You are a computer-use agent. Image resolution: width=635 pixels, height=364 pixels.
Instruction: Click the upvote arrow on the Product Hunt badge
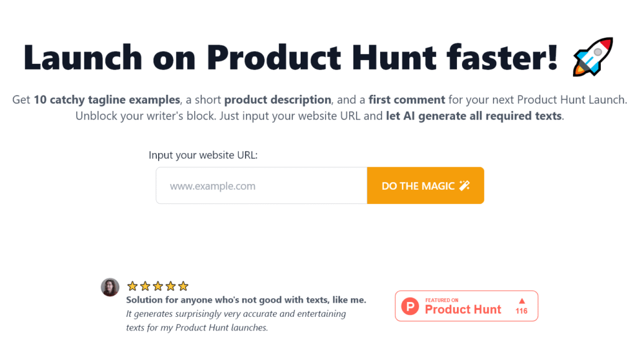coord(521,302)
